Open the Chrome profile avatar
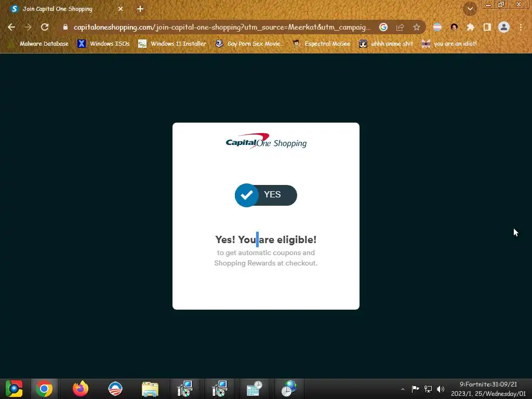The height and width of the screenshot is (399, 532). (504, 27)
